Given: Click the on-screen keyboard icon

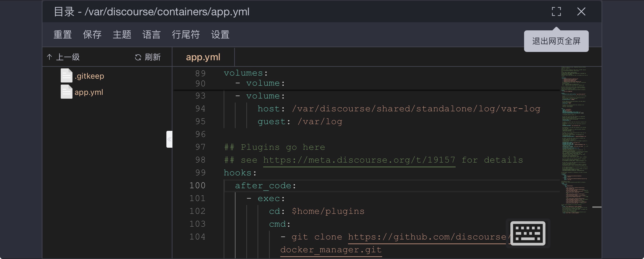Looking at the screenshot, I should click(x=527, y=233).
